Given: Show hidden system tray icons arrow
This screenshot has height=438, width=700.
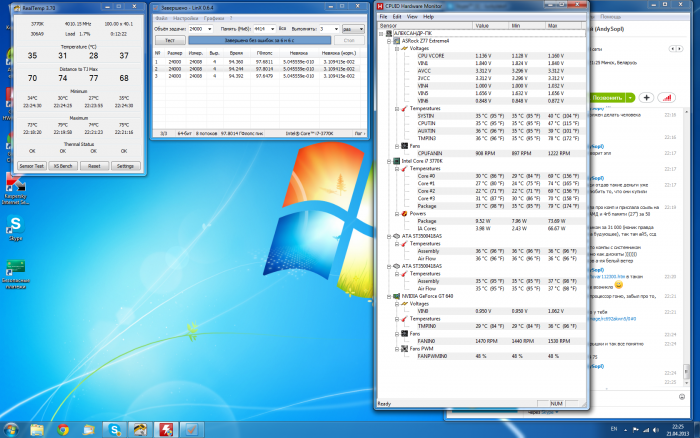Looking at the screenshot, I should click(x=625, y=430).
